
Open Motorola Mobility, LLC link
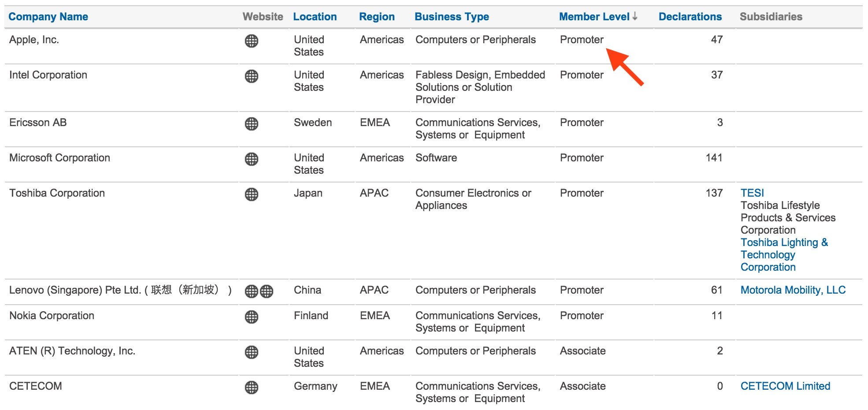pos(793,290)
